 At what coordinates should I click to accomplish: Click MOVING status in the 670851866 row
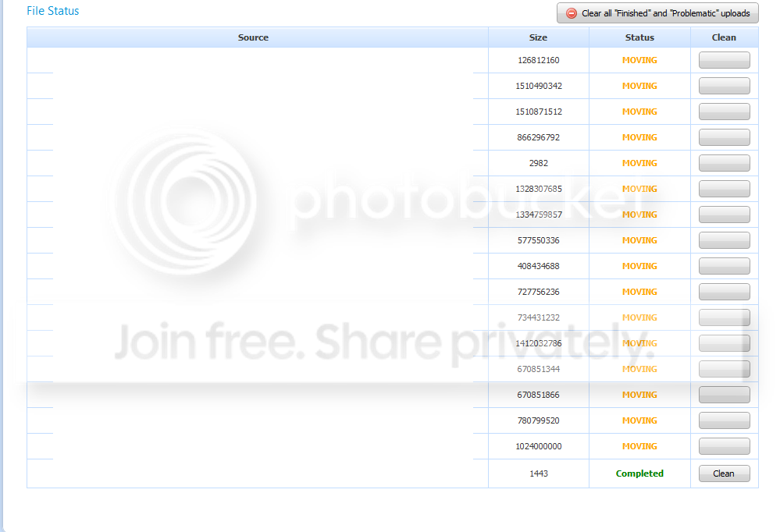(x=639, y=395)
